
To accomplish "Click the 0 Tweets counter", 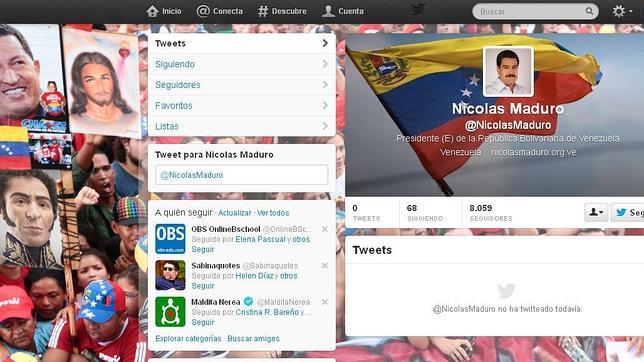I will [366, 213].
